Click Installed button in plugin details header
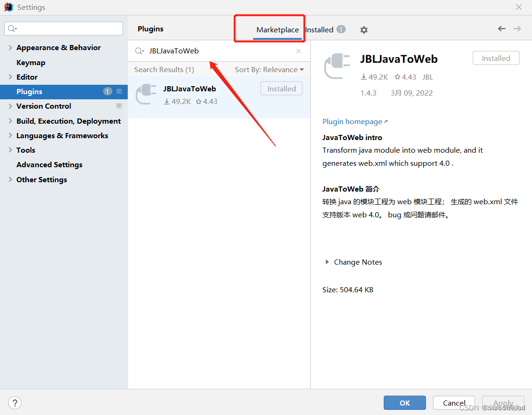 point(496,58)
